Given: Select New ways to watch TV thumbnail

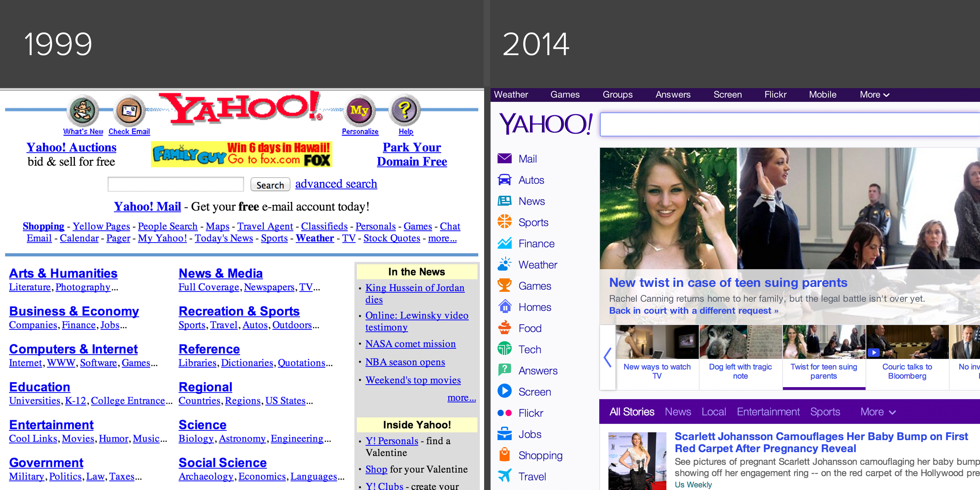Looking at the screenshot, I should [657, 357].
